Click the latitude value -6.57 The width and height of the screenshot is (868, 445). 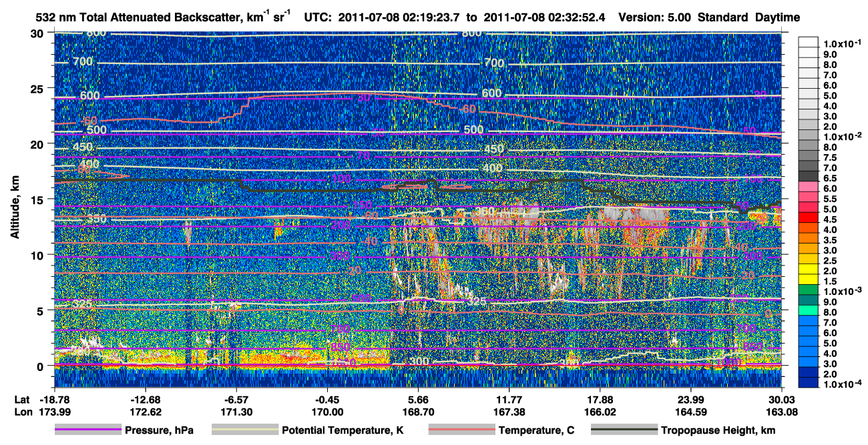click(x=236, y=400)
